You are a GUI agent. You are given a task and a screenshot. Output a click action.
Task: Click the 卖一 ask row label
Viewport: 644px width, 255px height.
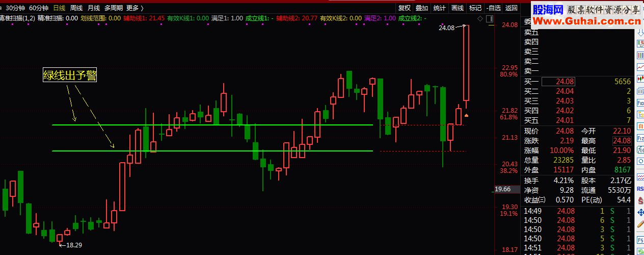click(531, 71)
